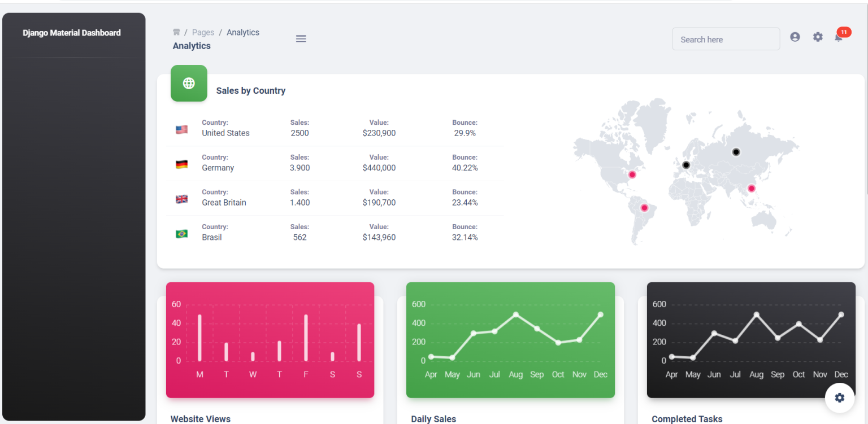This screenshot has width=868, height=424.
Task: Click the Germany flag icon
Action: click(x=181, y=164)
